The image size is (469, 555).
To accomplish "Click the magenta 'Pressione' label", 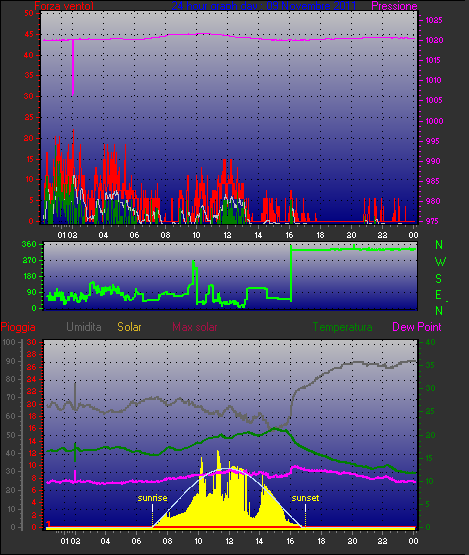I will tap(394, 6).
